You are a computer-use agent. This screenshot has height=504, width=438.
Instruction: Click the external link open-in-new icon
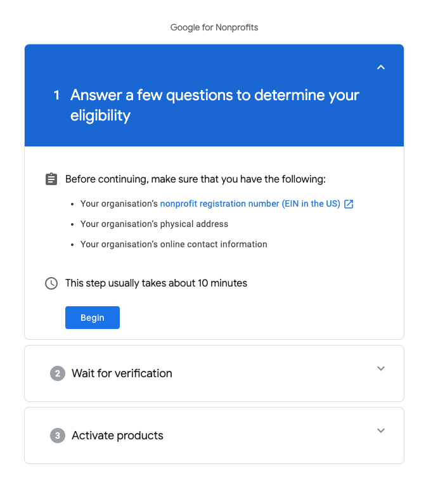(349, 204)
